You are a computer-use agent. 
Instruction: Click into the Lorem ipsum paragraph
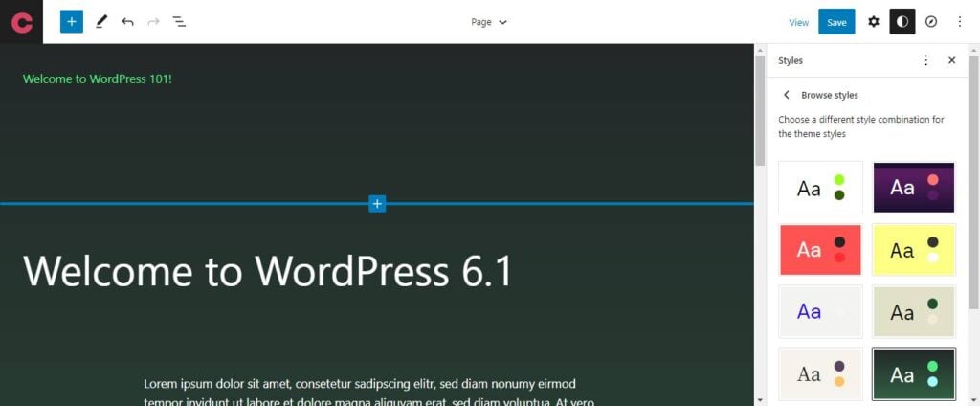368,393
